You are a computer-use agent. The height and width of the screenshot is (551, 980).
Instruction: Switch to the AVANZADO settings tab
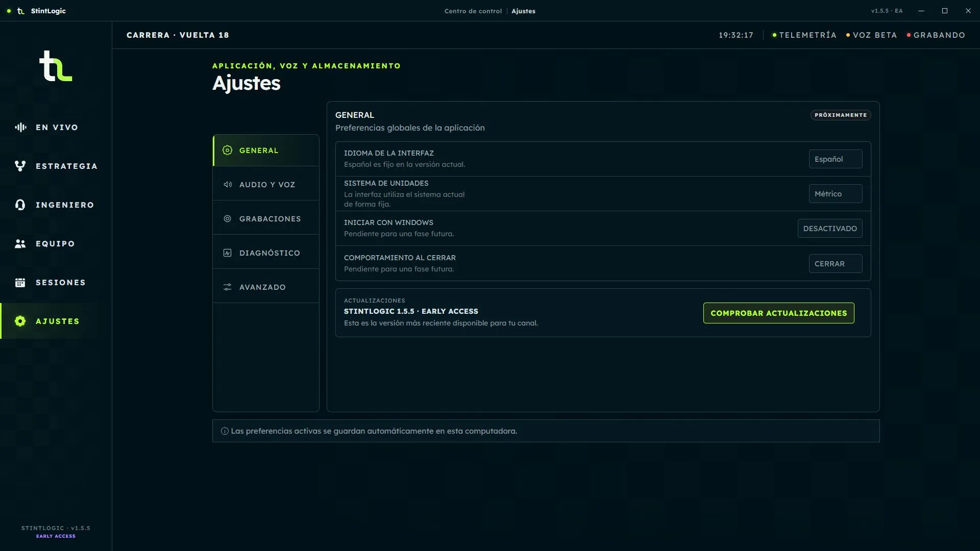pyautogui.click(x=266, y=287)
